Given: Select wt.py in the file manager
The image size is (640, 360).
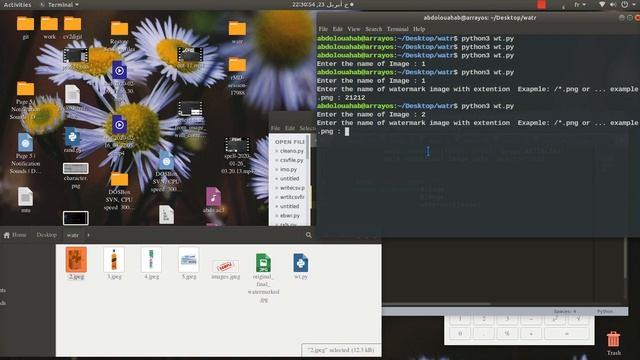Looking at the screenshot, I should coord(301,263).
